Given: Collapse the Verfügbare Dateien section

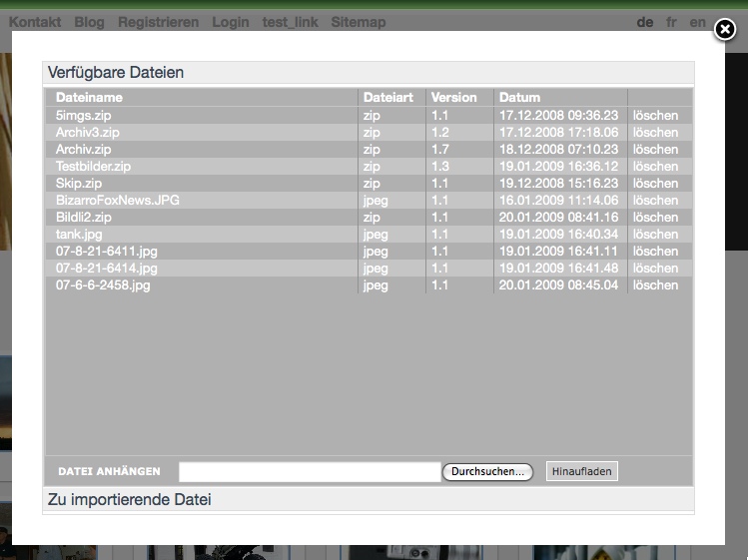Looking at the screenshot, I should point(116,73).
